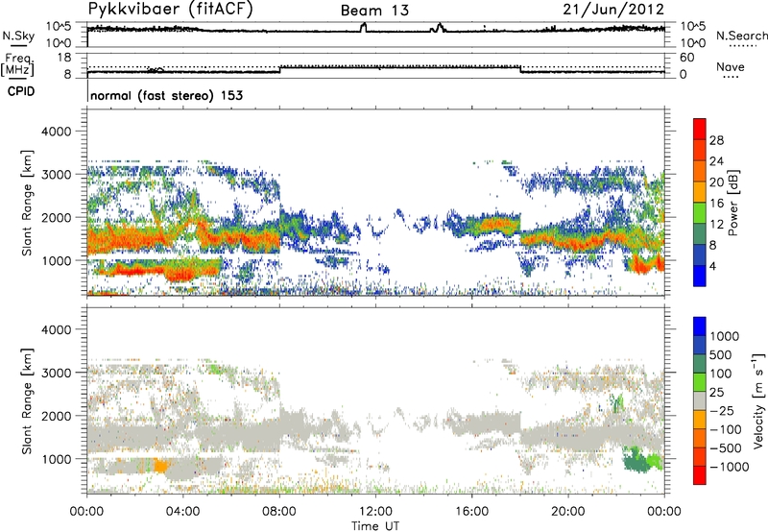Click the '4' tick on power colorbar
The image size is (768, 532).
pos(712,266)
